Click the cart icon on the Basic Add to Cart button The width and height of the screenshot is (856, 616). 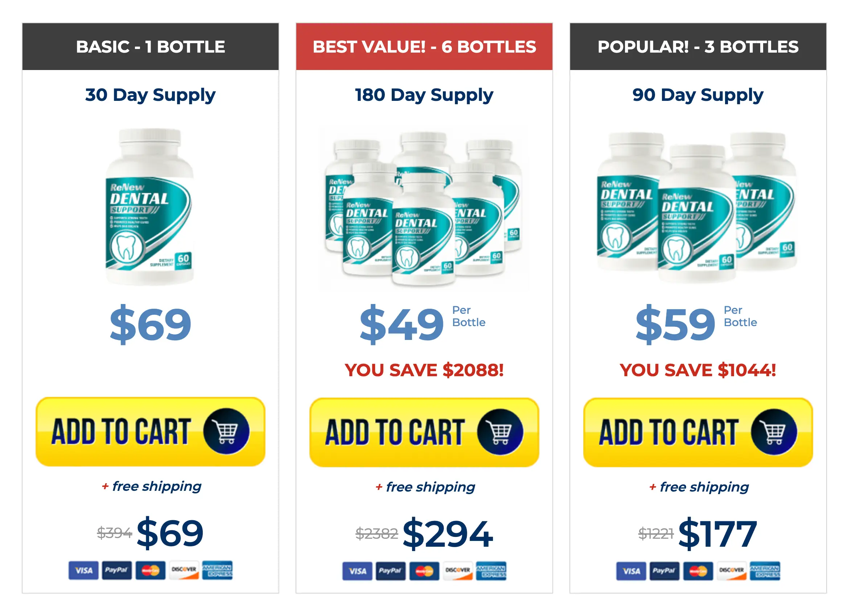coord(226,431)
